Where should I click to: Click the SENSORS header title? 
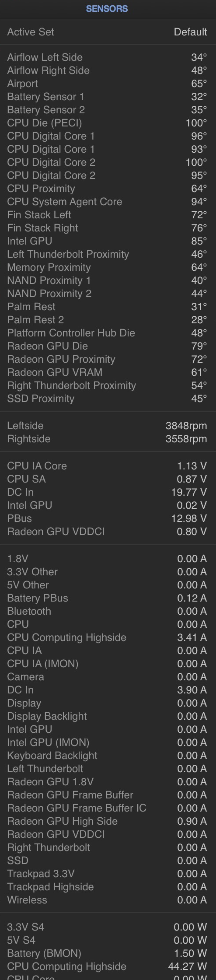pyautogui.click(x=107, y=9)
